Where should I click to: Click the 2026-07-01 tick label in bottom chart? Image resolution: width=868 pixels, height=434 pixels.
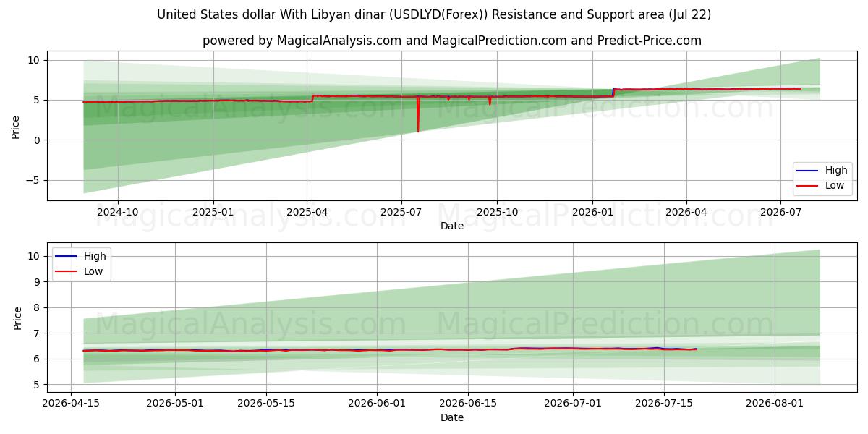tap(574, 404)
